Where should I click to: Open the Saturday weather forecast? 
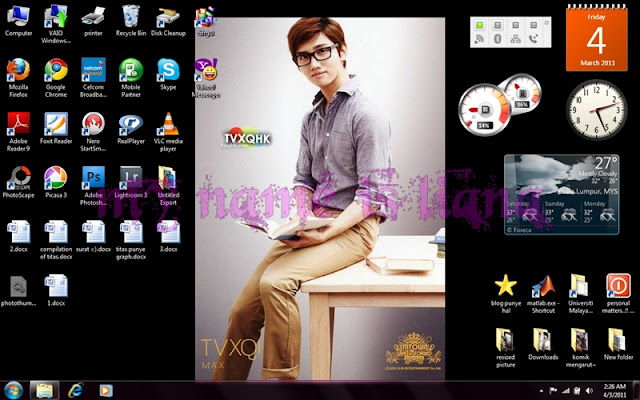tap(523, 213)
